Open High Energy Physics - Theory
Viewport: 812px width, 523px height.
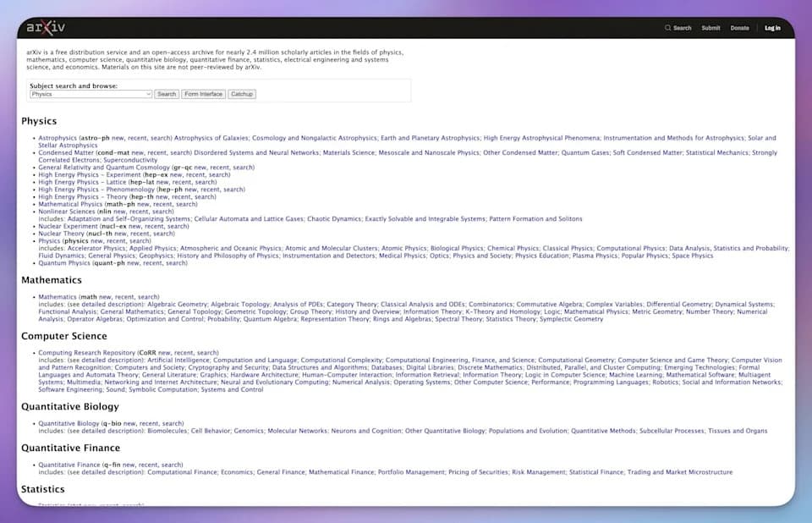[x=83, y=197]
